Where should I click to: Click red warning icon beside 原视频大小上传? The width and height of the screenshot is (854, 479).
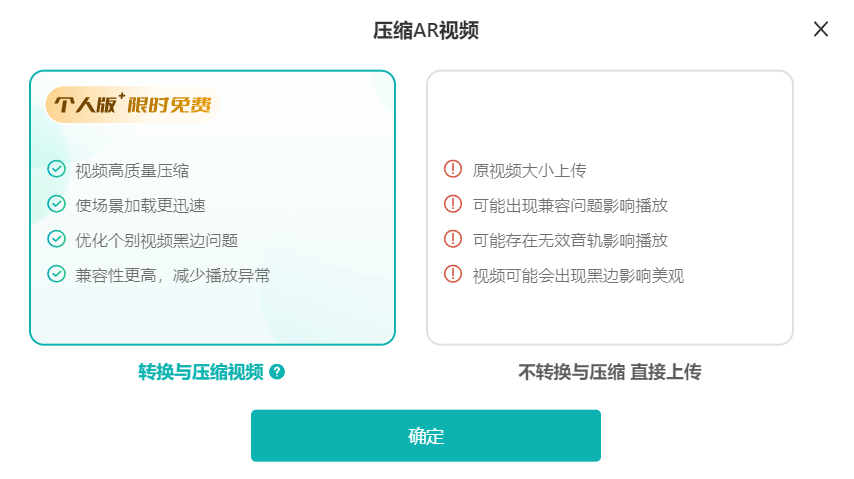[453, 169]
